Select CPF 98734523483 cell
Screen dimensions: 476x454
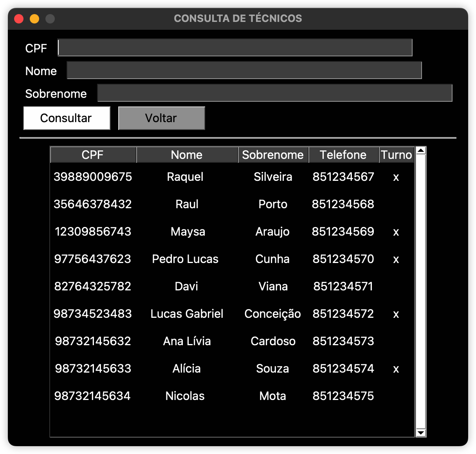pyautogui.click(x=93, y=314)
